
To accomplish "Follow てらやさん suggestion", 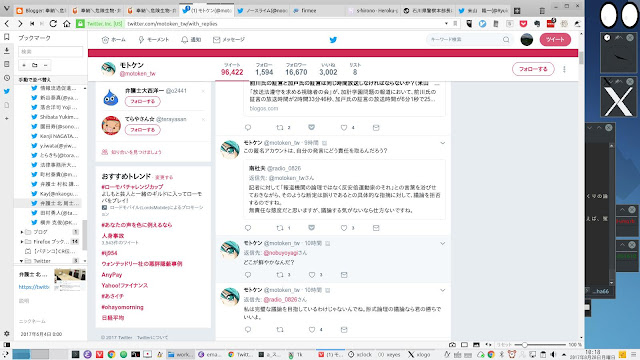I will click(x=142, y=130).
